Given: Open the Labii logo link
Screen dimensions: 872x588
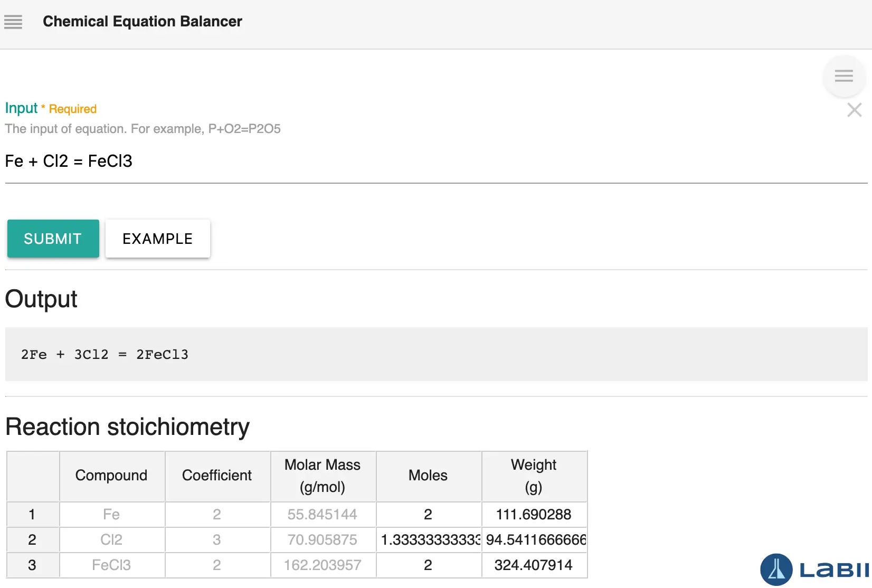Looking at the screenshot, I should [x=814, y=570].
